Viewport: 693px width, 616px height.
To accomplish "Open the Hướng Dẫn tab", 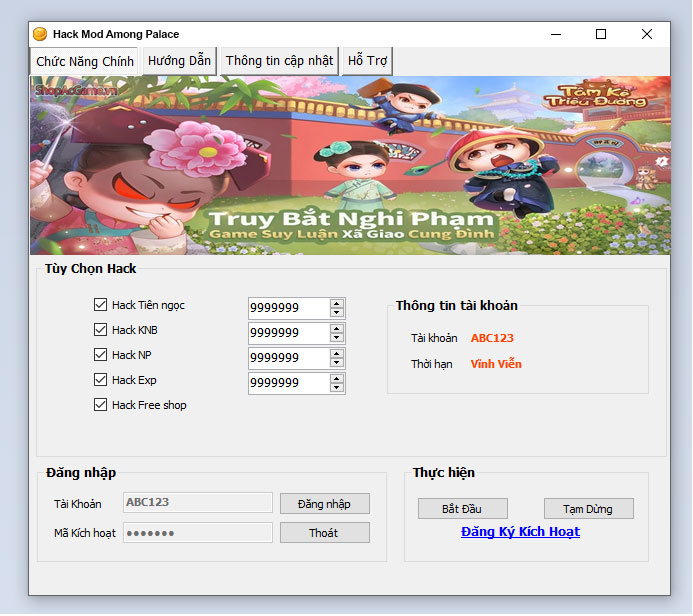I will click(x=179, y=61).
